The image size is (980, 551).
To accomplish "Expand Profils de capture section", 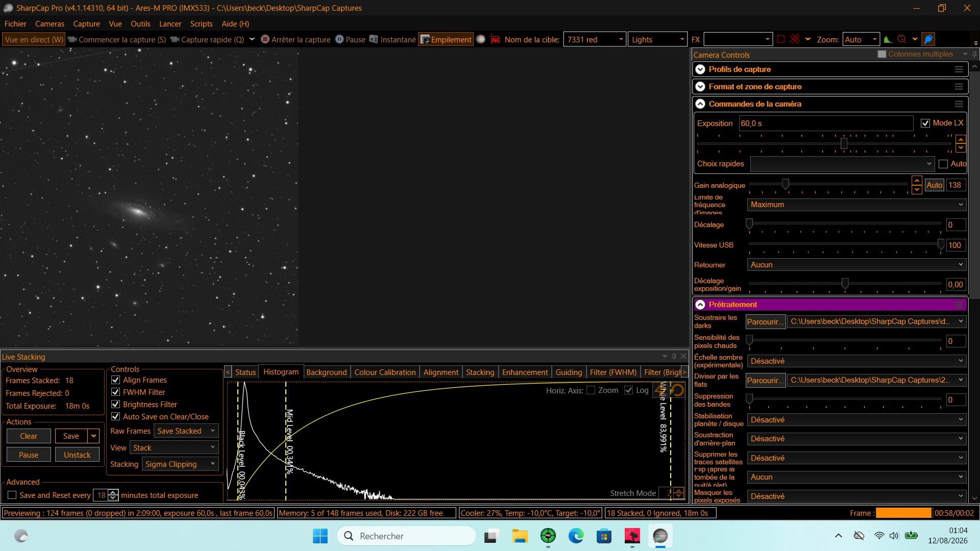I will click(700, 69).
